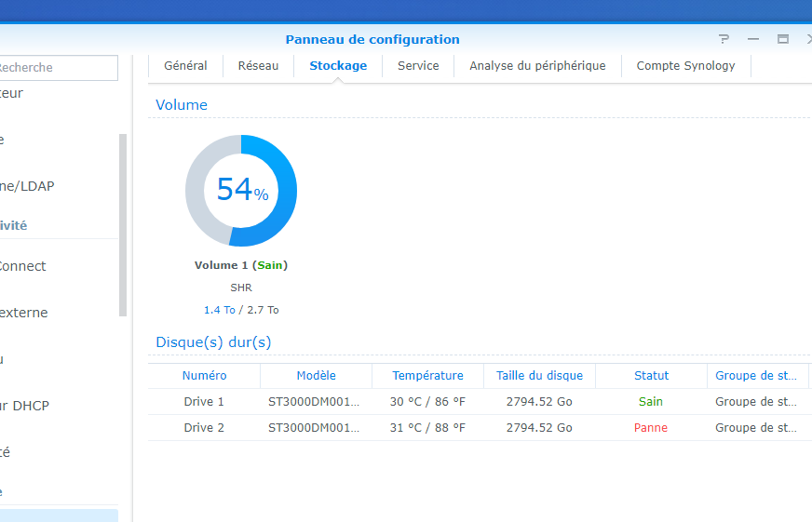The image size is (812, 522).
Task: Open the Service tab
Action: click(x=418, y=66)
